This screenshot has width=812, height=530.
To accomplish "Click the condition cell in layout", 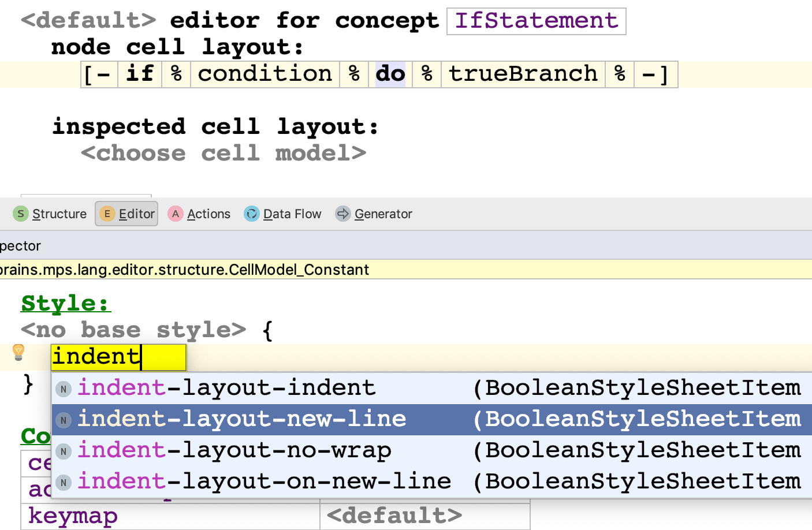I will (265, 74).
